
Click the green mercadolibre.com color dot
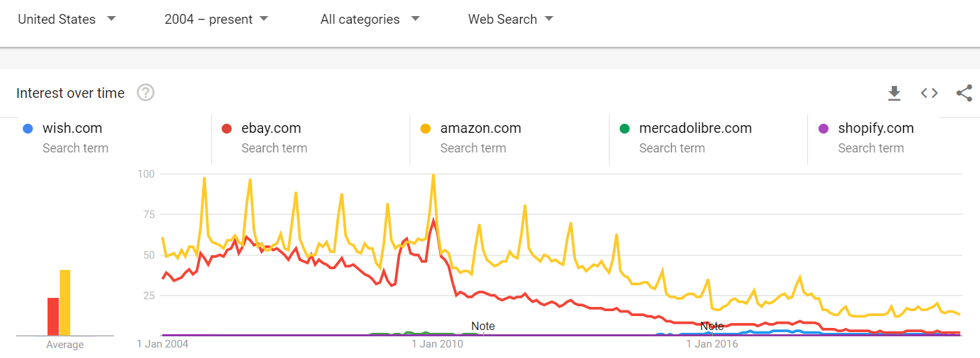[624, 129]
